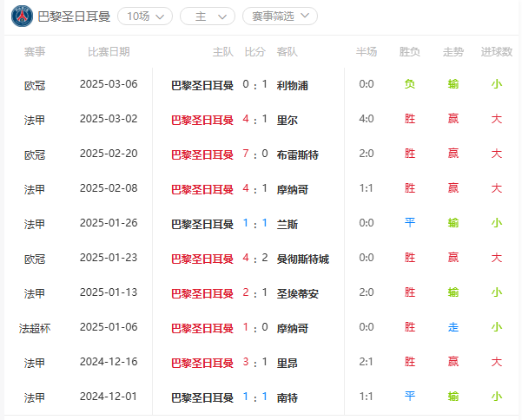This screenshot has height=420, width=522.
Task: Click the 输 trend in the 圣埃蒂安 row
Action: pos(453,292)
